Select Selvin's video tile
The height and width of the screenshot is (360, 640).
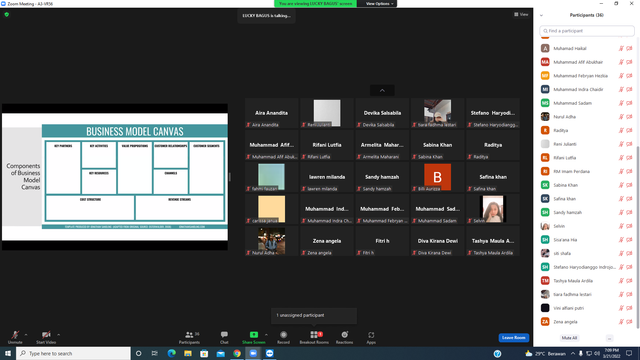(493, 209)
